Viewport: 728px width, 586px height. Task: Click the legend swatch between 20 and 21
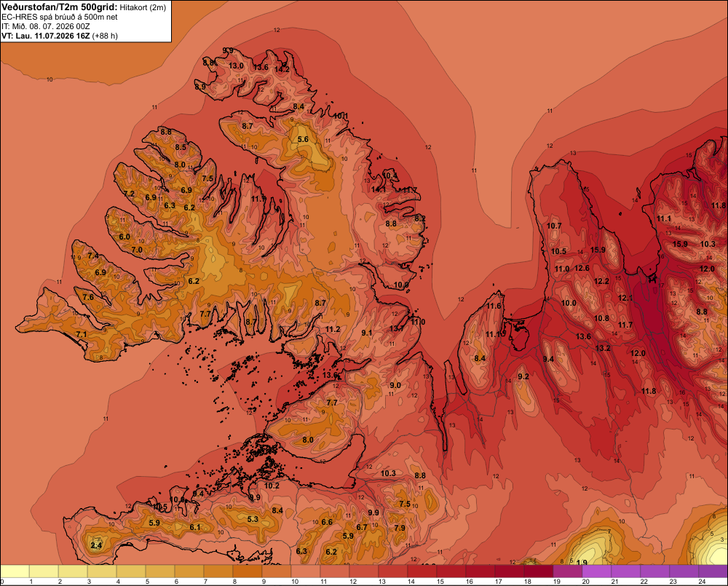tap(597, 571)
